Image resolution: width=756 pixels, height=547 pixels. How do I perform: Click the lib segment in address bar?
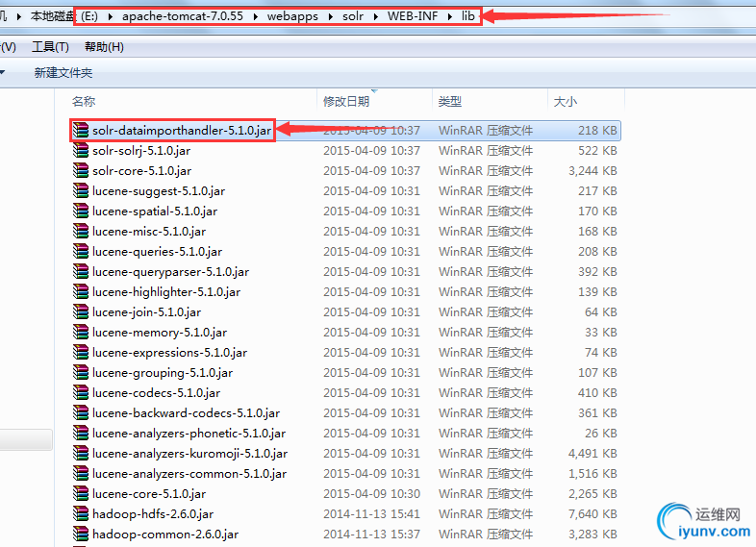click(x=468, y=16)
